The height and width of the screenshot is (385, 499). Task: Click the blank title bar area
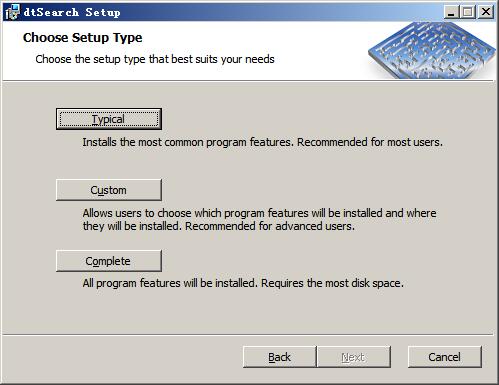280,12
